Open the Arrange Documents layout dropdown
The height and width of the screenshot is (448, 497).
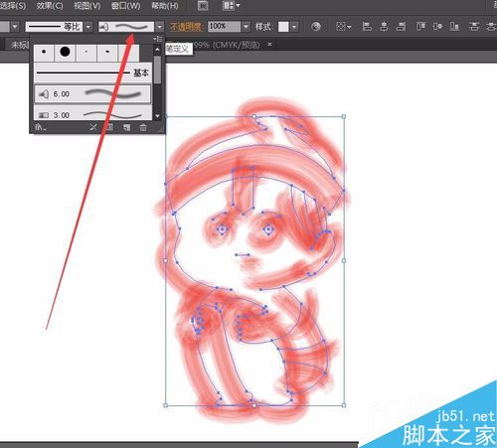(x=231, y=6)
